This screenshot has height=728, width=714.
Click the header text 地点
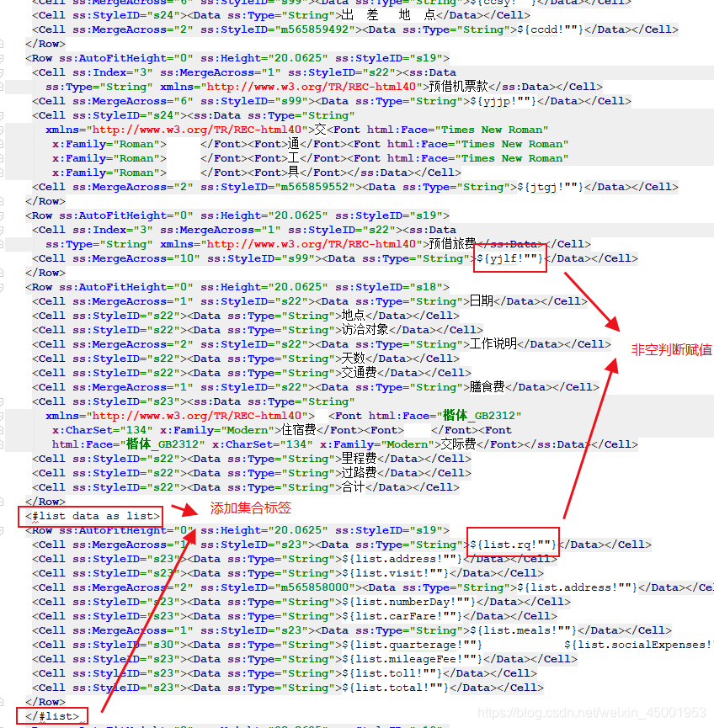[x=353, y=316]
